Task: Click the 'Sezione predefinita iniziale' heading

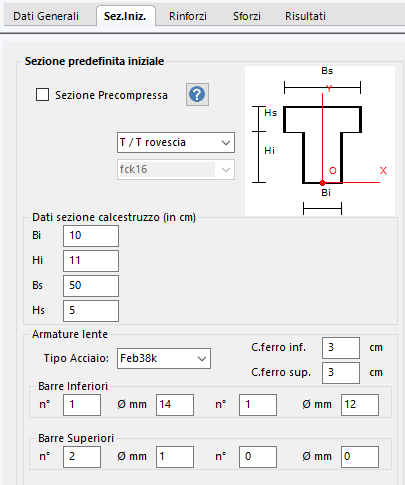Action: coord(94,61)
